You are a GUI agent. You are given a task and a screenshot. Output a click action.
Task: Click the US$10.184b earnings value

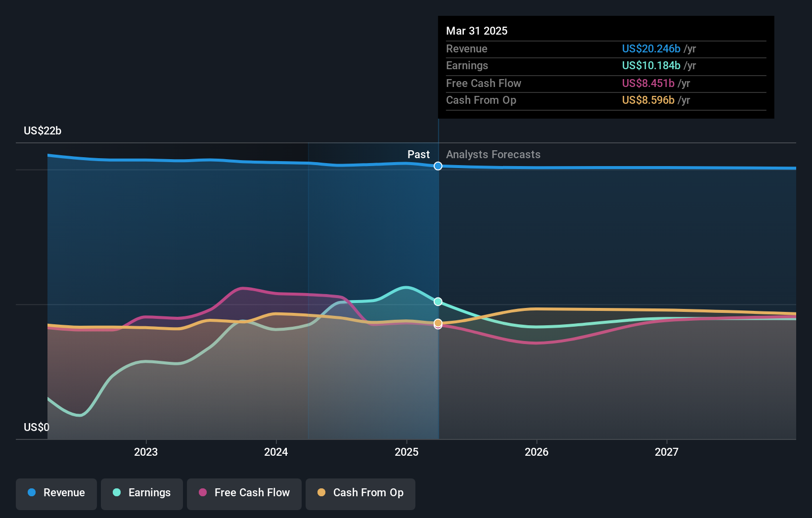pyautogui.click(x=651, y=65)
